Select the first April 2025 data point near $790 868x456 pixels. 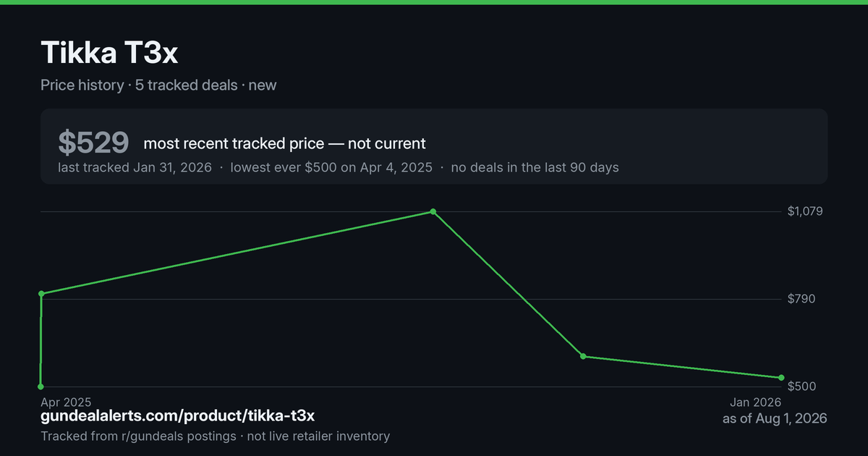coord(41,294)
